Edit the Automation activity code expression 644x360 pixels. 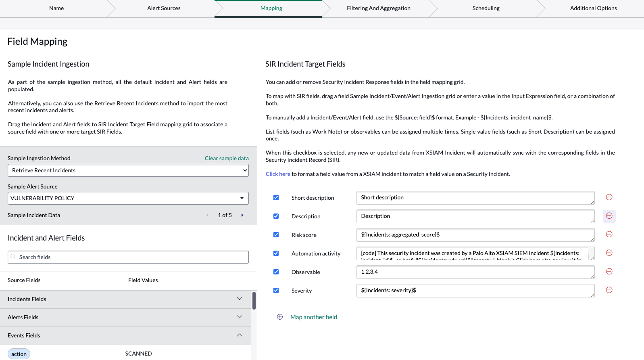click(475, 253)
